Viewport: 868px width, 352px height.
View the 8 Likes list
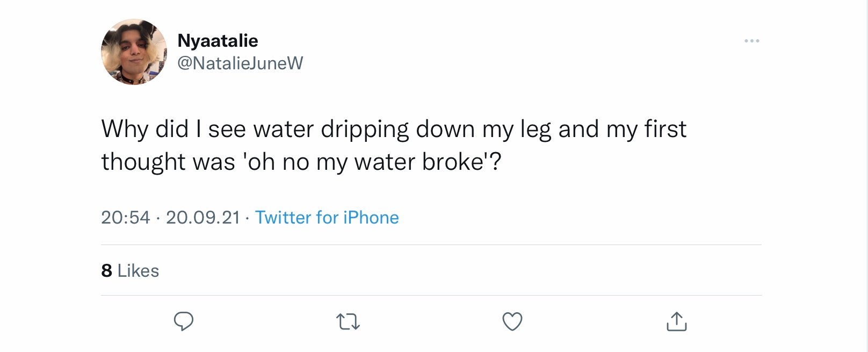(130, 270)
